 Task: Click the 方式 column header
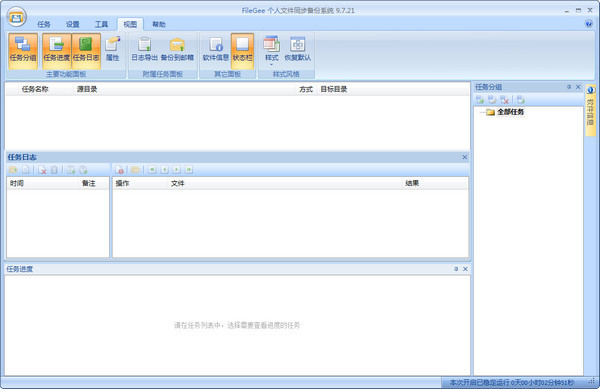[306, 89]
